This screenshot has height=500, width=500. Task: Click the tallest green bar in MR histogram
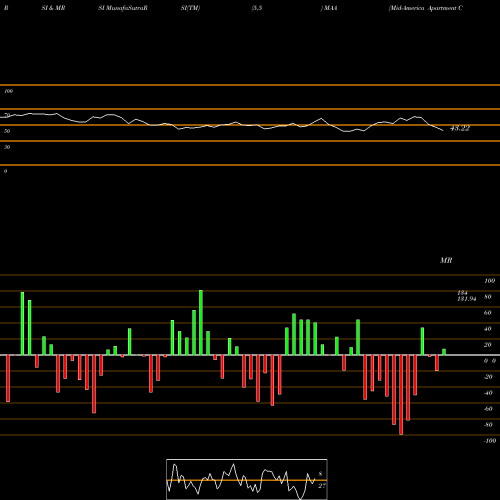point(201,322)
